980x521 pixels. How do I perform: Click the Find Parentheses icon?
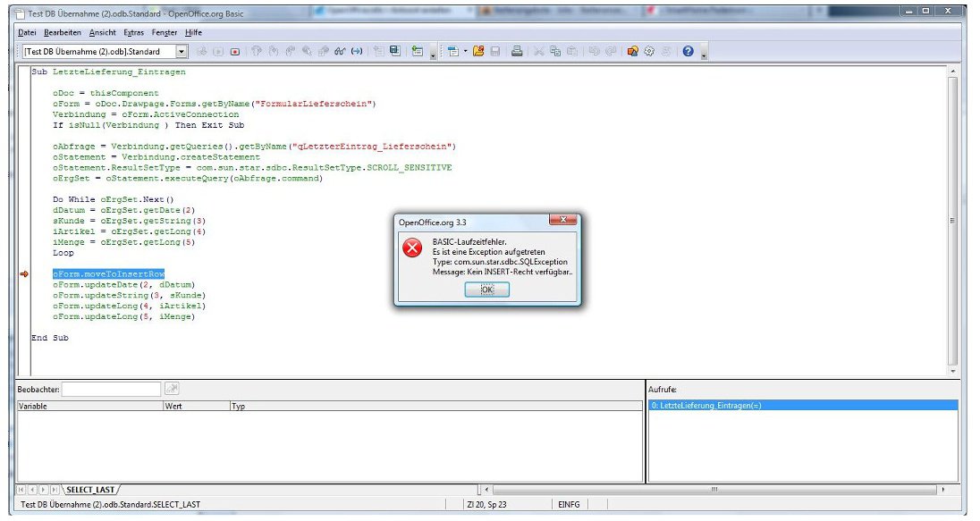point(357,52)
